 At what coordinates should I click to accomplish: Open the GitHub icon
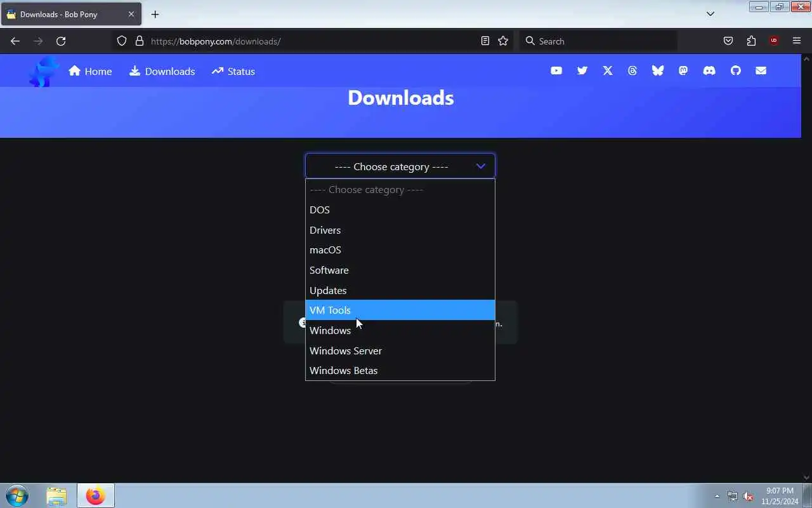click(736, 71)
